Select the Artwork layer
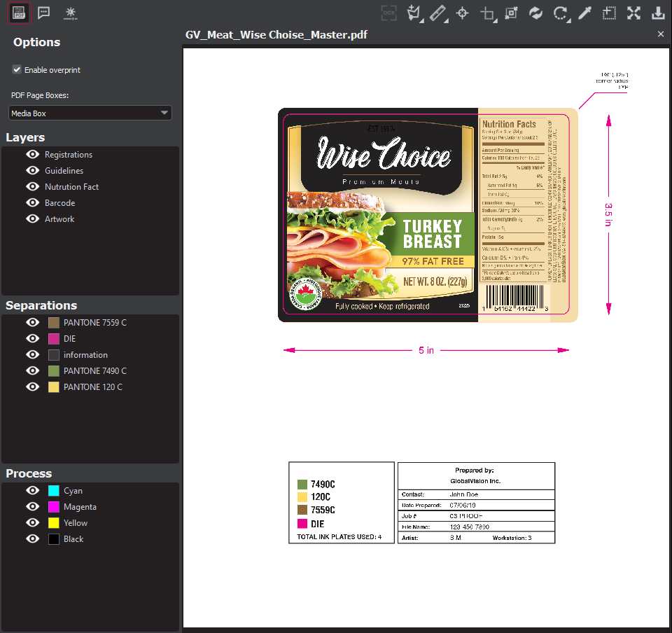The width and height of the screenshot is (672, 633). (59, 219)
